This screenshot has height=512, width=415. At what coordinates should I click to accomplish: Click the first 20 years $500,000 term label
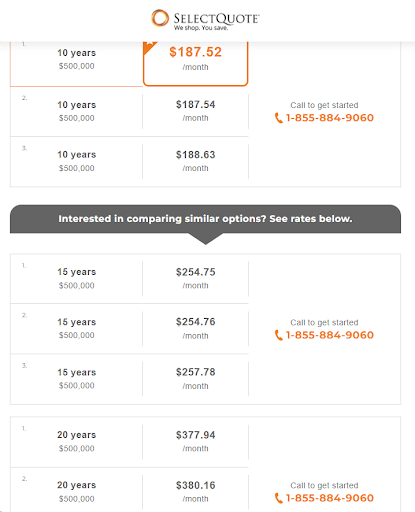(77, 442)
